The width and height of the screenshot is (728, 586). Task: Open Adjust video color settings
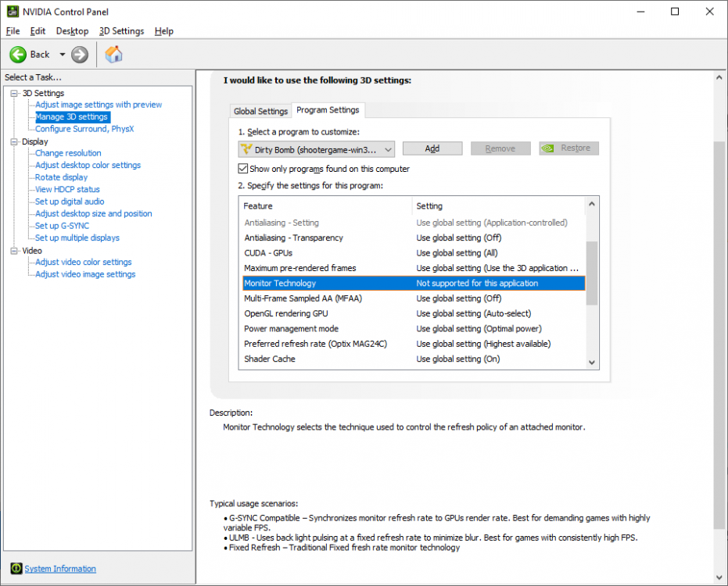click(x=84, y=263)
